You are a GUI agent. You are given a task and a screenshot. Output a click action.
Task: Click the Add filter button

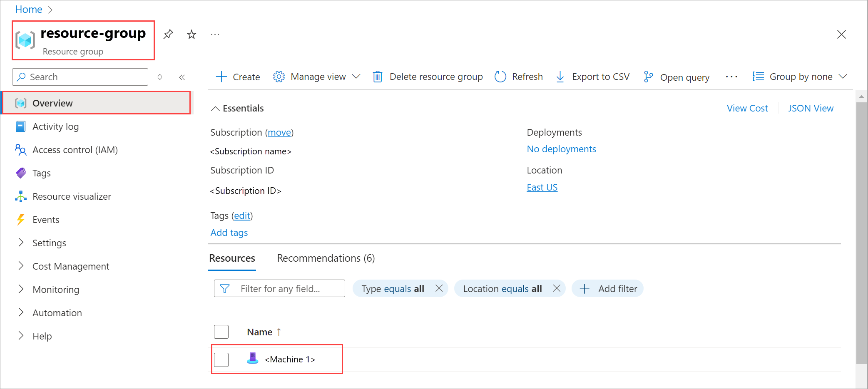tap(608, 289)
